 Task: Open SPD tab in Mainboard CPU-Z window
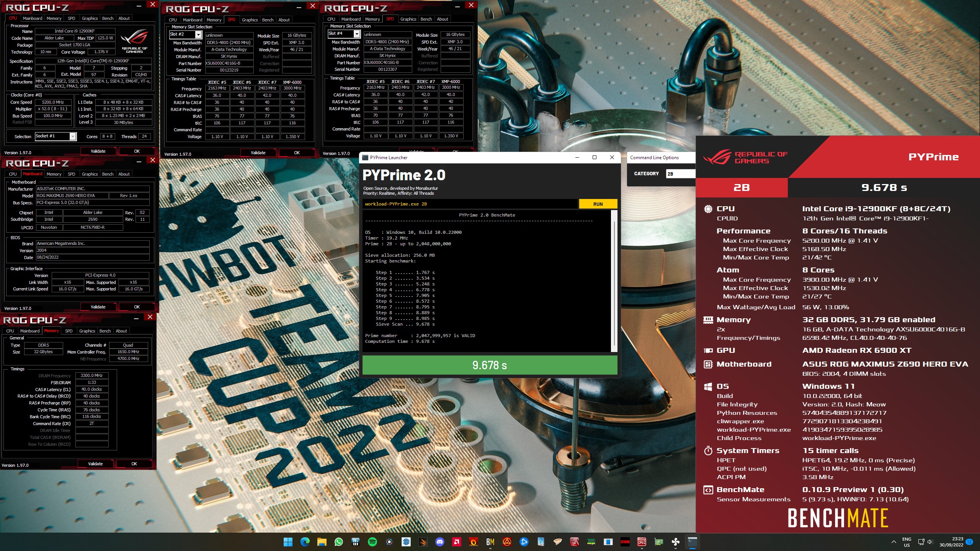click(71, 174)
